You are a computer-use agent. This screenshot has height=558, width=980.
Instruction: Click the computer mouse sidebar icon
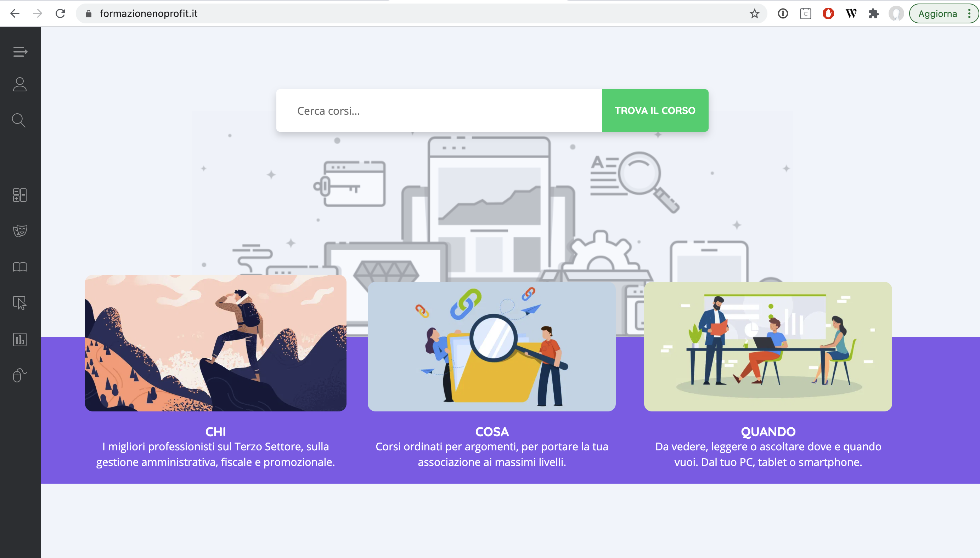click(20, 375)
